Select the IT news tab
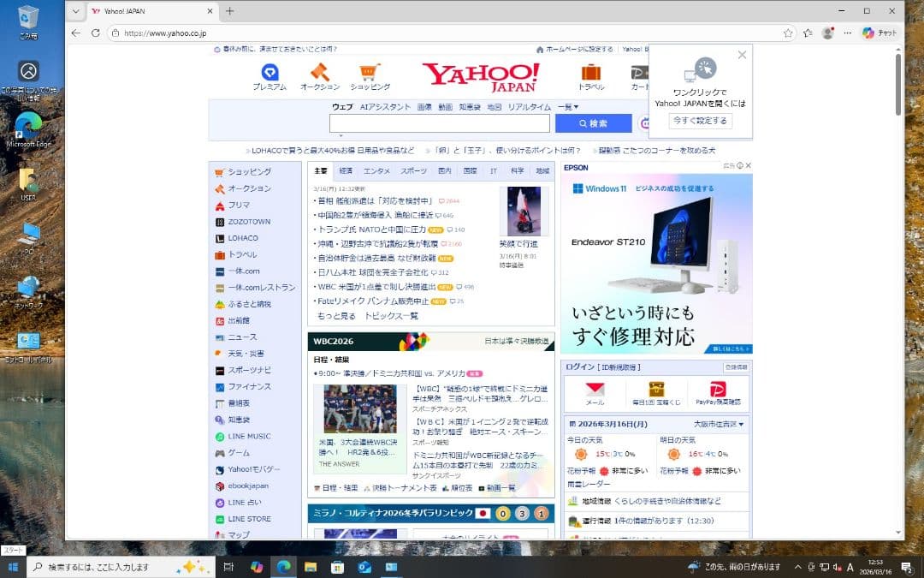 click(x=494, y=170)
